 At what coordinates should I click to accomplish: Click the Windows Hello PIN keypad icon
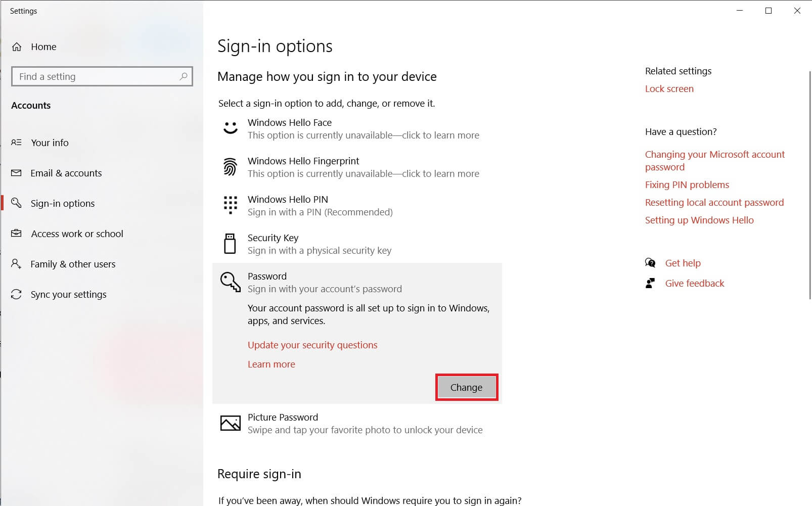point(230,205)
